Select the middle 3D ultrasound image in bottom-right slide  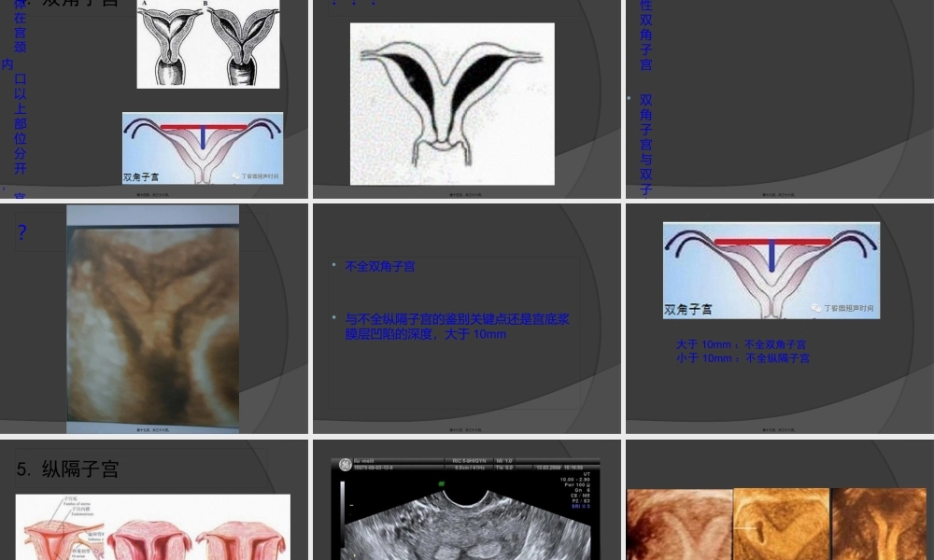[x=781, y=525]
